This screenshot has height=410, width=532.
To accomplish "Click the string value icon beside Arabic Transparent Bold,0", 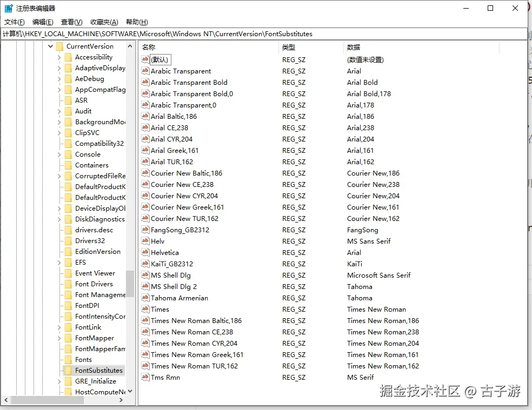I will click(145, 93).
